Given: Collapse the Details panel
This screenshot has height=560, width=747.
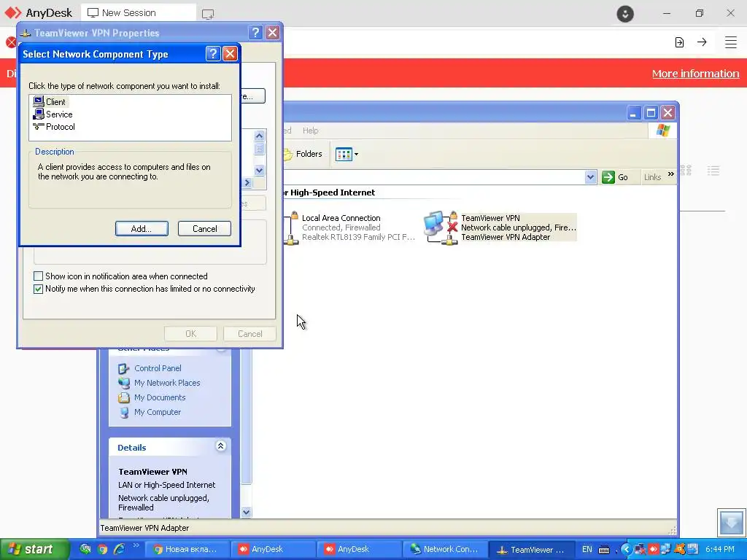Looking at the screenshot, I should 220,446.
